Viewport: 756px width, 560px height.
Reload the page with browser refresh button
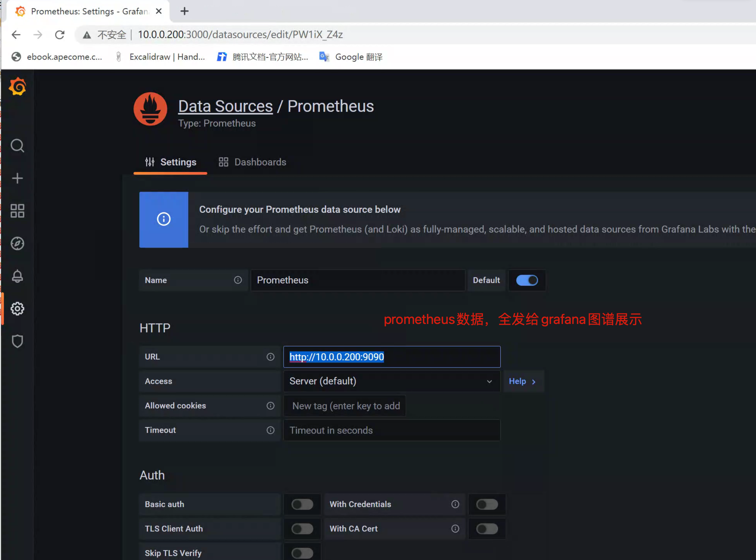pos(60,34)
